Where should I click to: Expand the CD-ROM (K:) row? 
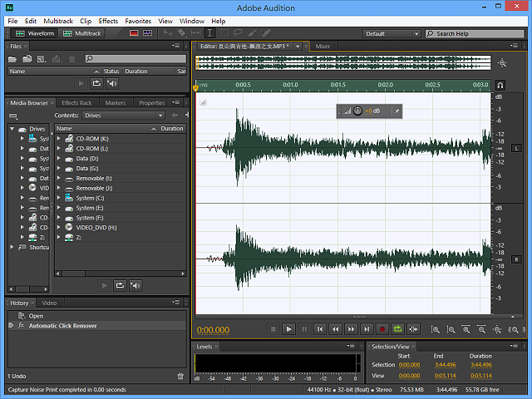point(59,139)
